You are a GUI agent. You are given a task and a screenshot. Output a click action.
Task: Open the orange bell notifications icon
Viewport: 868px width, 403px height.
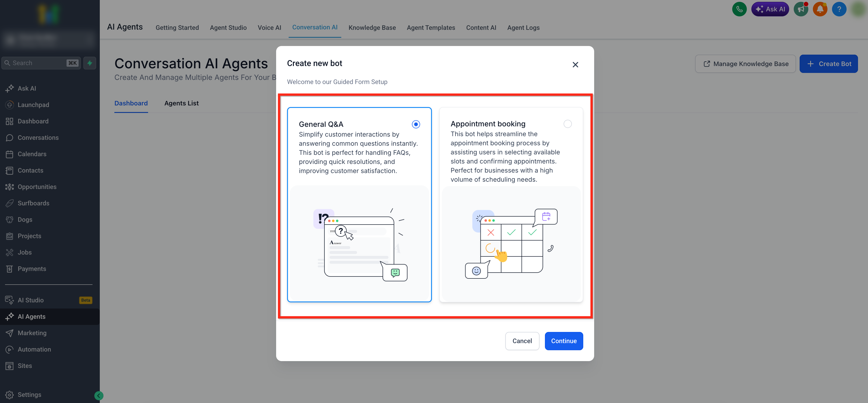click(x=820, y=9)
